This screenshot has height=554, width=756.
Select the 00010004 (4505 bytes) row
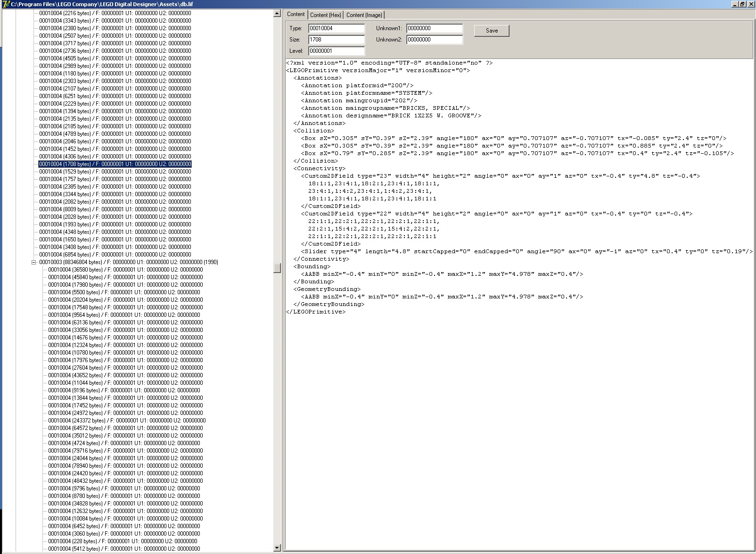(x=115, y=58)
